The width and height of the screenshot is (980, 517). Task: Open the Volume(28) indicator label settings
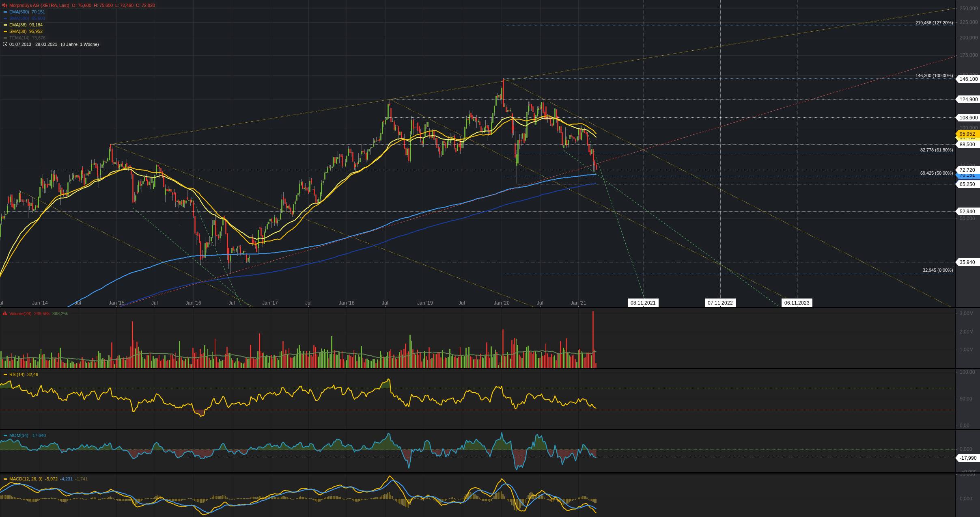tap(20, 314)
